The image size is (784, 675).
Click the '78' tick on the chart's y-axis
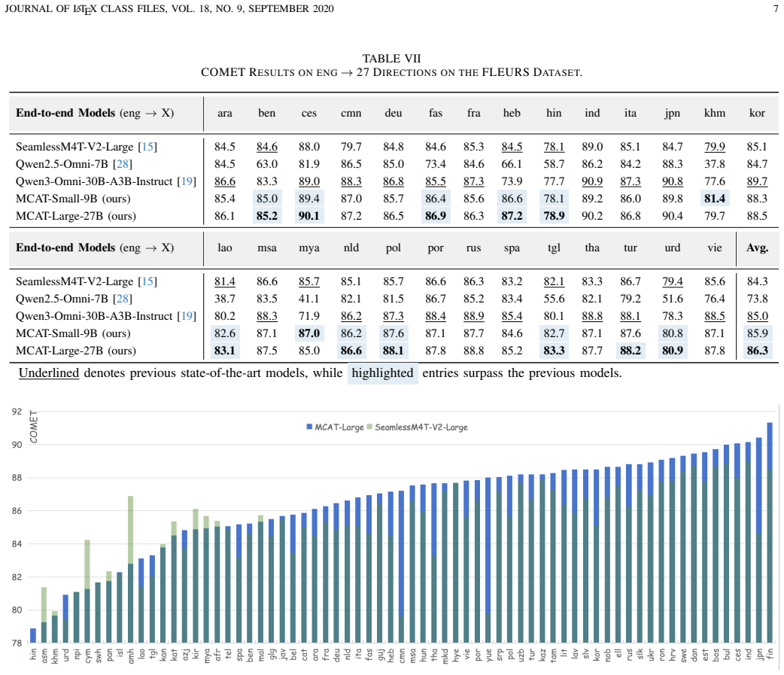pyautogui.click(x=17, y=643)
